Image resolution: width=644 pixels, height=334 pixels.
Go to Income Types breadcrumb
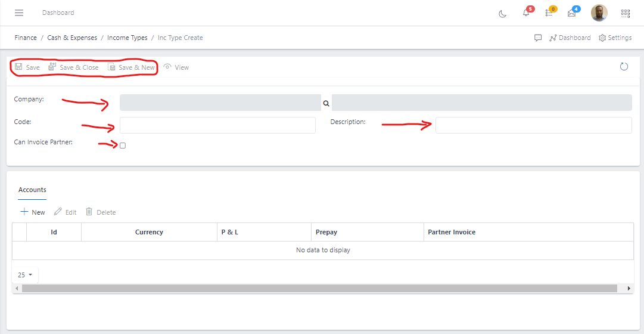click(127, 38)
